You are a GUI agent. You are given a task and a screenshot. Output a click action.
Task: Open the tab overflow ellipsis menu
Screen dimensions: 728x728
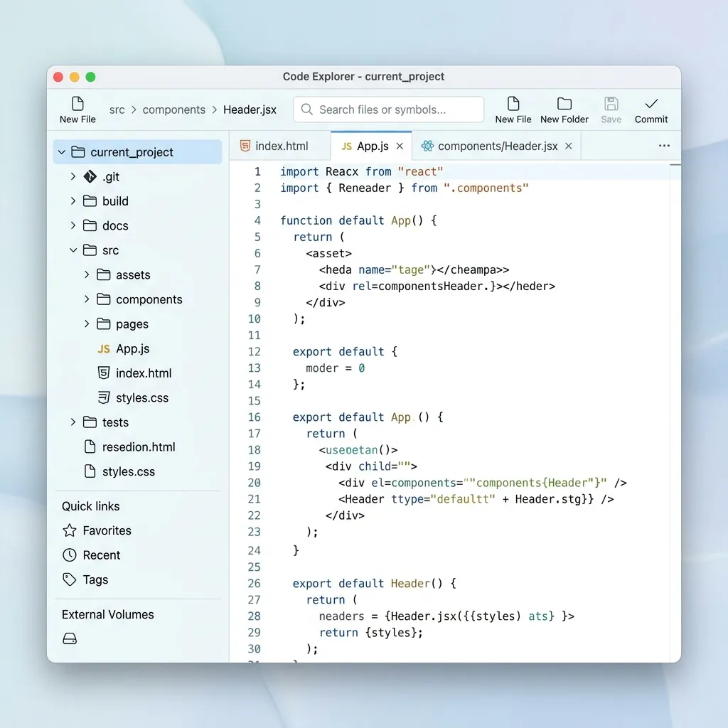pos(664,146)
